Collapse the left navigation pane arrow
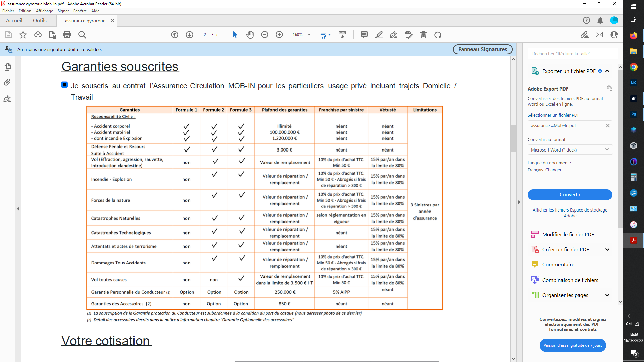The image size is (644, 362). tap(18, 209)
